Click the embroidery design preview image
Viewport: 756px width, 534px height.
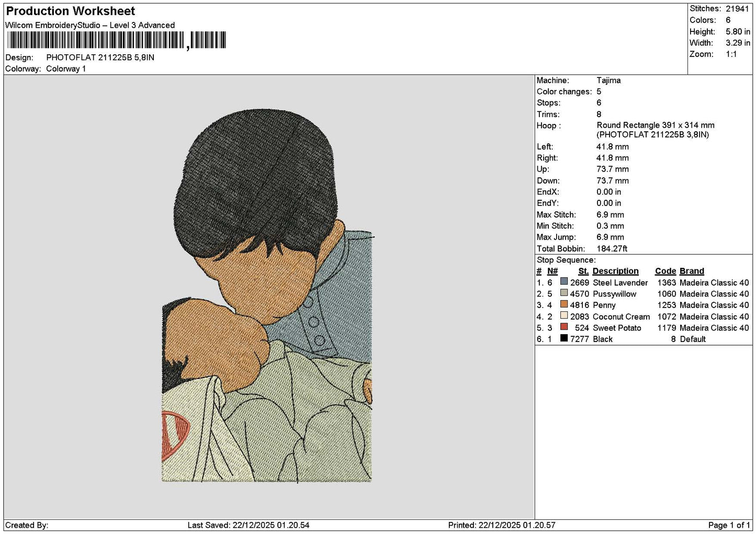(267, 296)
